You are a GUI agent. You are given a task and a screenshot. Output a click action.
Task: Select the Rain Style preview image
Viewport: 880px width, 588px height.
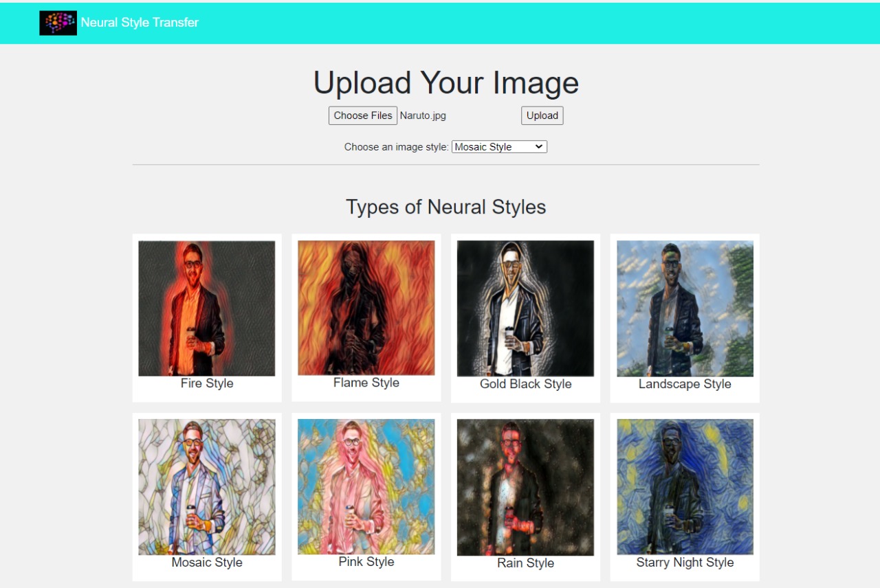[x=525, y=486]
